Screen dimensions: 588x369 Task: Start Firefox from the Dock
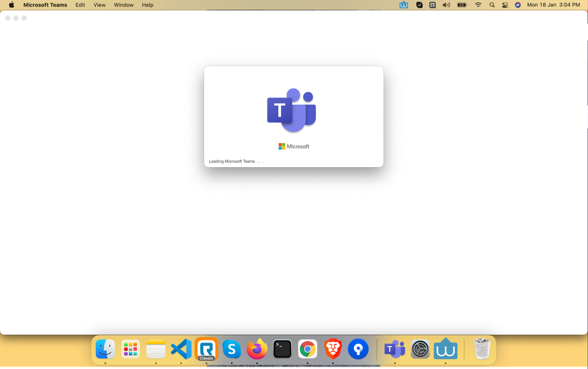tap(257, 349)
